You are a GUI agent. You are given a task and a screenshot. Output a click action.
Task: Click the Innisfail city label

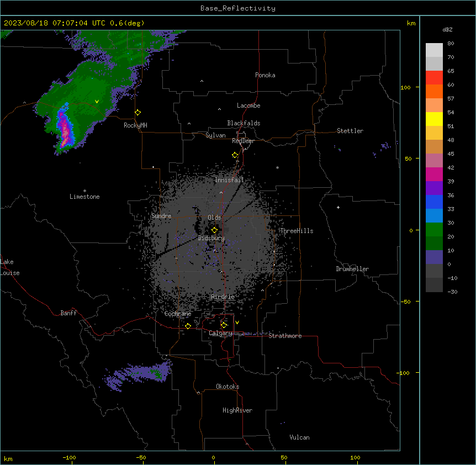[x=229, y=180]
